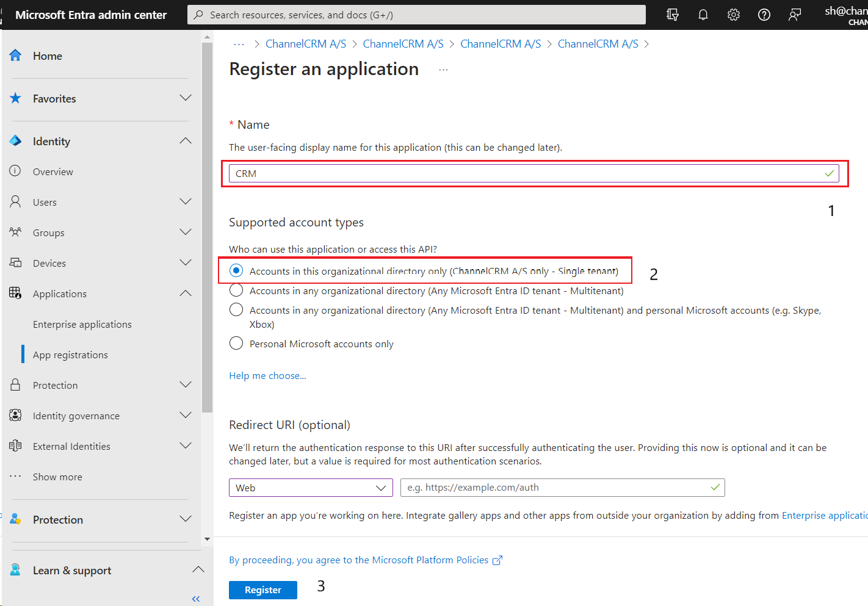This screenshot has width=868, height=606.
Task: Select multitenant any organizational directory option
Action: (236, 290)
